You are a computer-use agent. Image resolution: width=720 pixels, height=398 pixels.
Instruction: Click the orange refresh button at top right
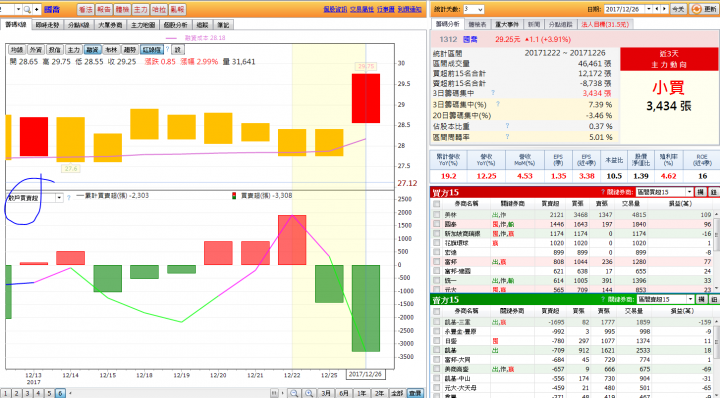point(703,9)
